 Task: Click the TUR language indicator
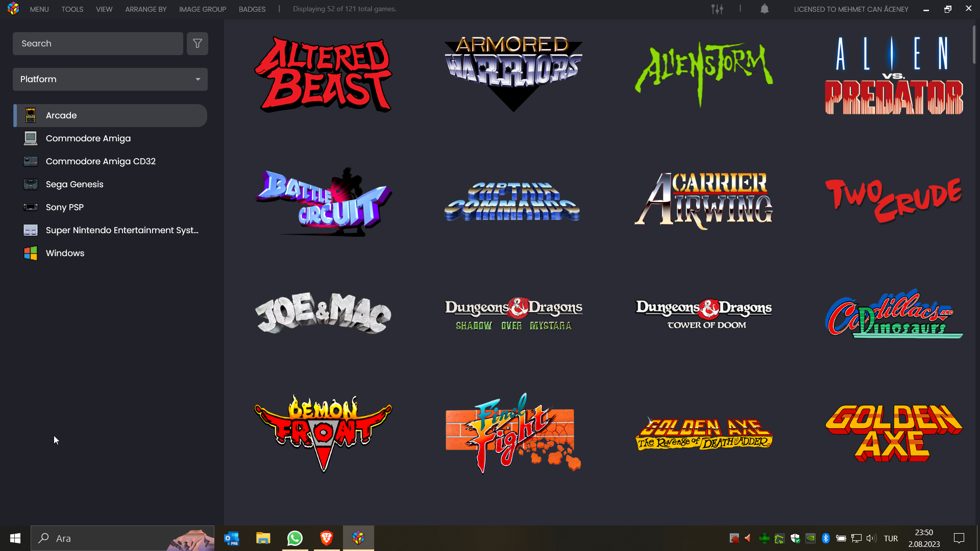891,538
